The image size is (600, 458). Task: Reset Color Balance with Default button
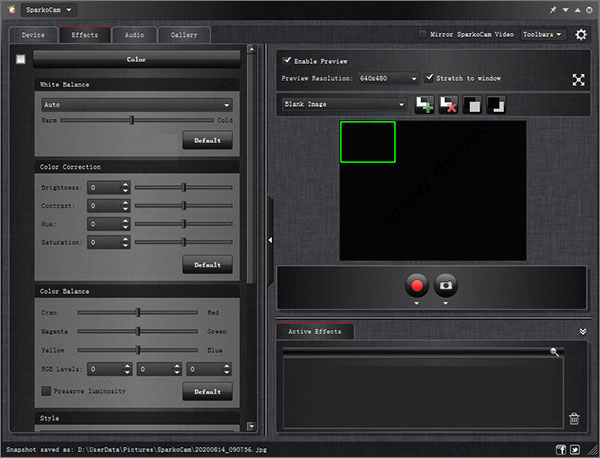click(207, 391)
